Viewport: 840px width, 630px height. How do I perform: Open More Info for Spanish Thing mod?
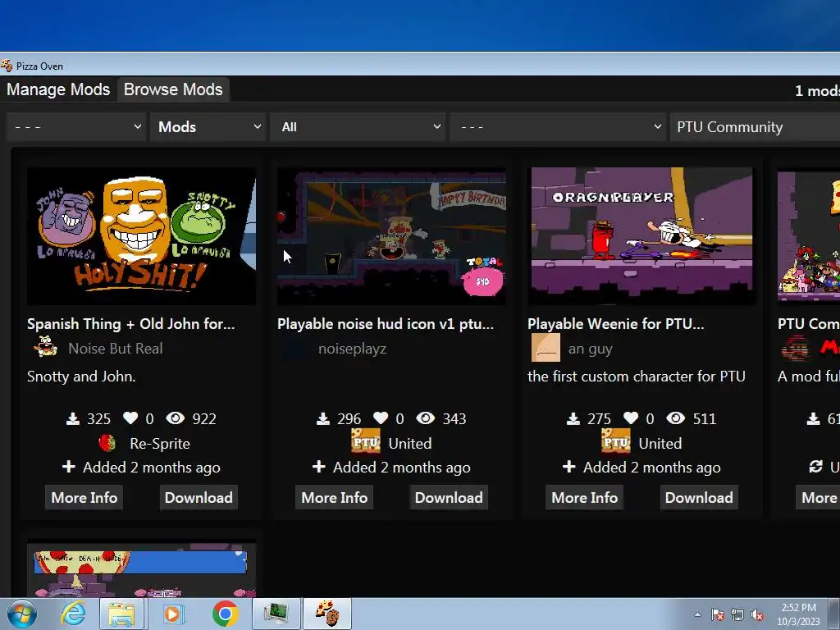click(84, 498)
